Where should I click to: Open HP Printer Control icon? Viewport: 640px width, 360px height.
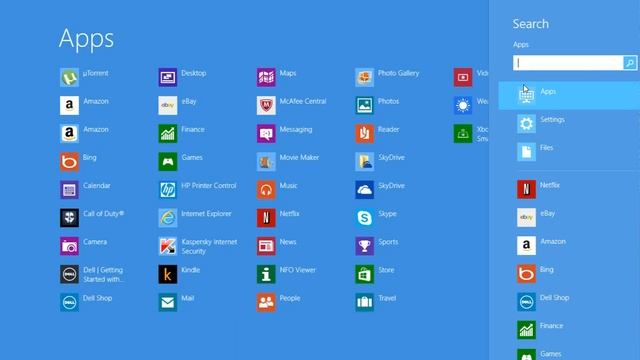(x=168, y=190)
